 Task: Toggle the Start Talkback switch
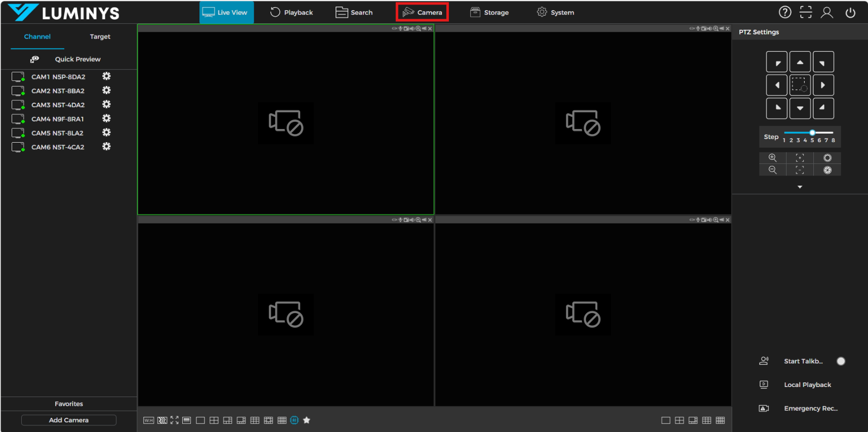click(x=841, y=361)
